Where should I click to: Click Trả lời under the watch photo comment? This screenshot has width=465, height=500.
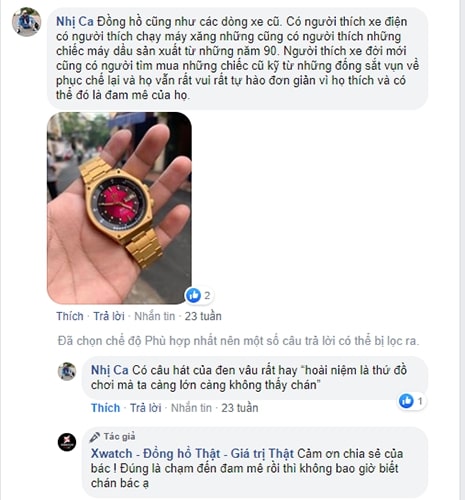(x=109, y=316)
